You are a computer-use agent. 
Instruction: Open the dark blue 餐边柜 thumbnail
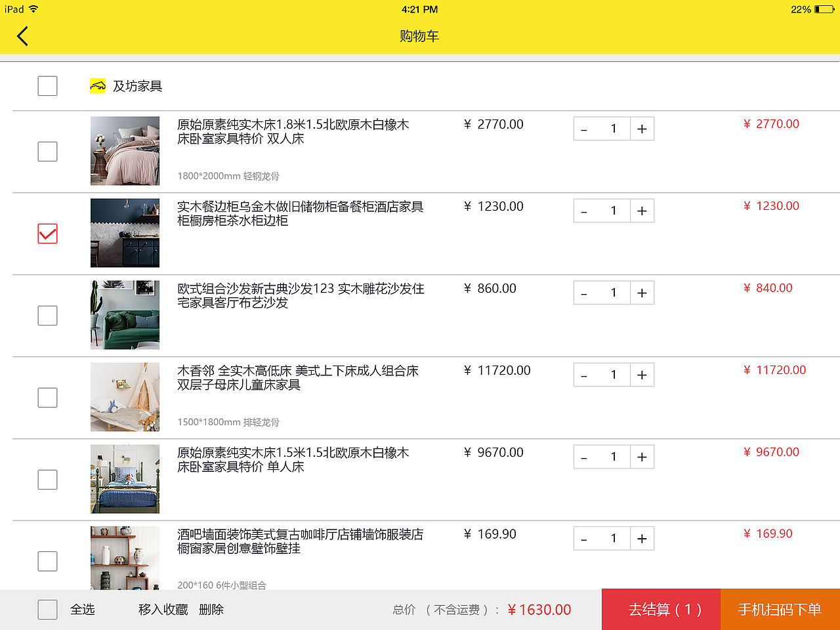(125, 233)
